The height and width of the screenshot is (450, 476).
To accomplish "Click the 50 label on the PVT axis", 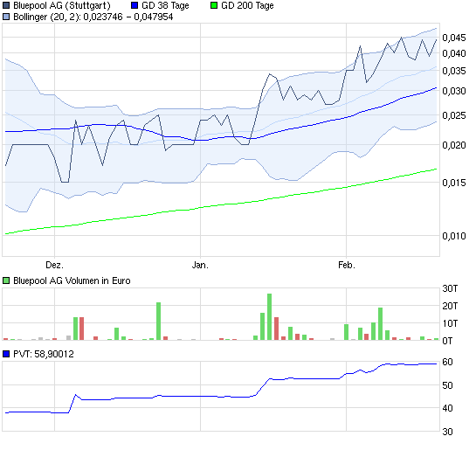I will [448, 385].
